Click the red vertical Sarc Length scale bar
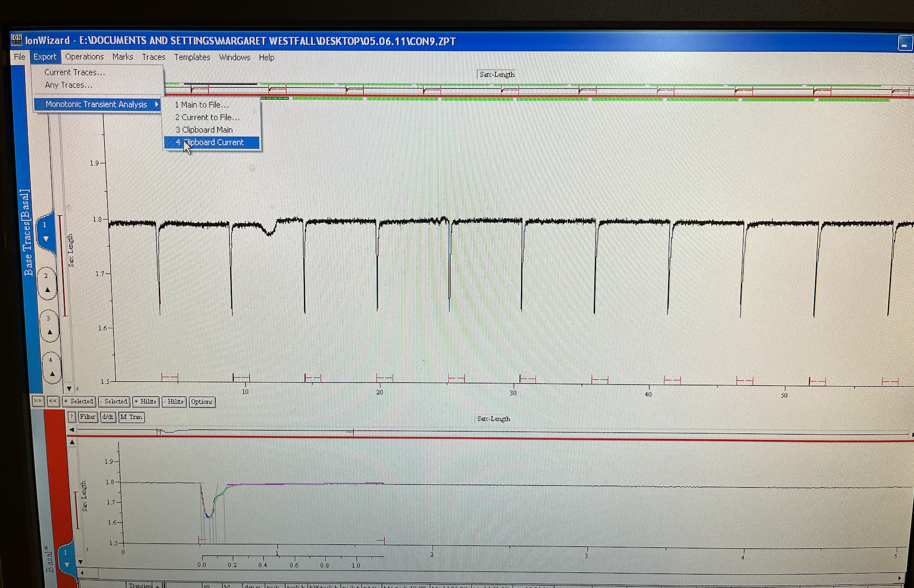Viewport: 914px width, 588px height. [63, 265]
